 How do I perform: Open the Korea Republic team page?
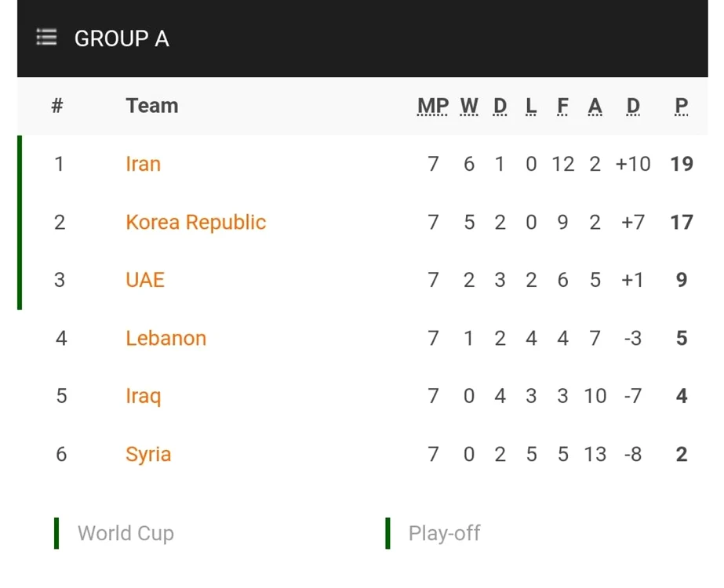point(196,222)
